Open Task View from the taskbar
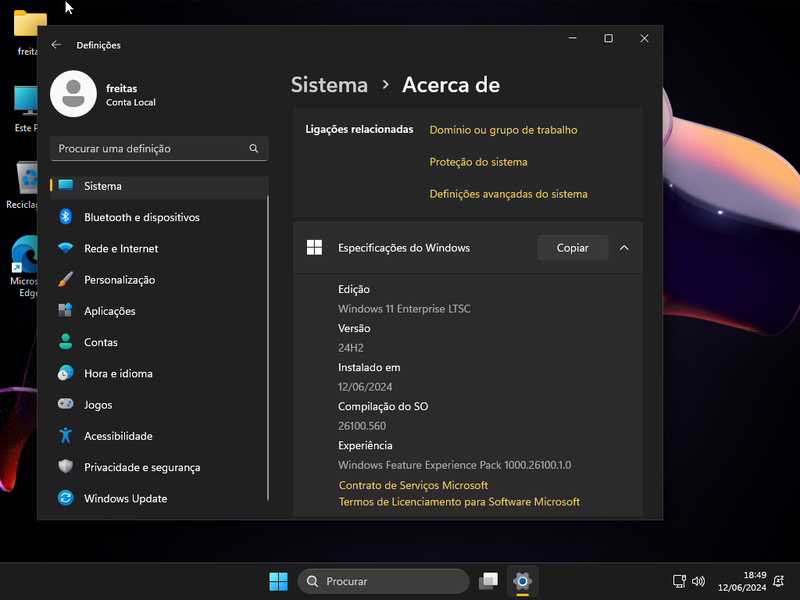This screenshot has width=800, height=600. click(488, 581)
